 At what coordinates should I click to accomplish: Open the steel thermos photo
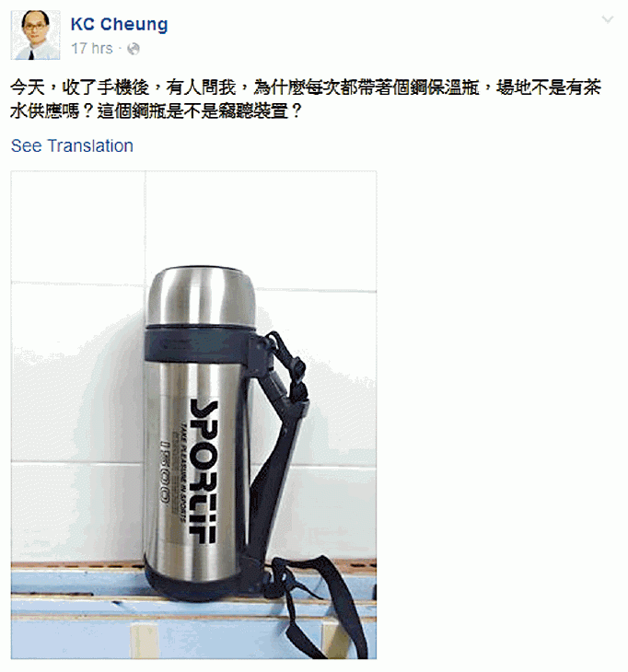point(193,414)
